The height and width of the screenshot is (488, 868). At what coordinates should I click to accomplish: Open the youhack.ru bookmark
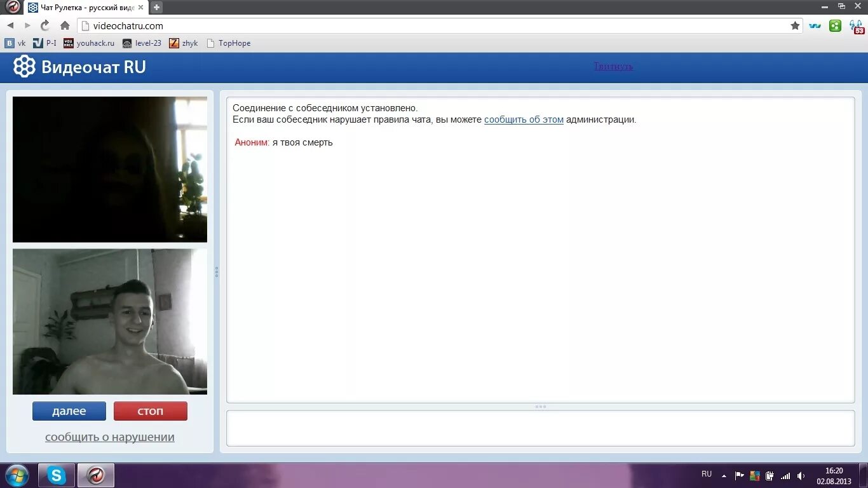89,43
